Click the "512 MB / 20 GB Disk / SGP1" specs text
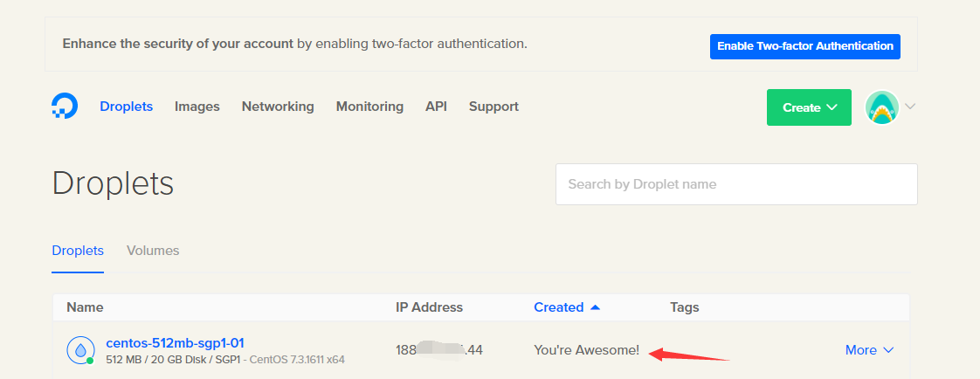 click(x=172, y=361)
